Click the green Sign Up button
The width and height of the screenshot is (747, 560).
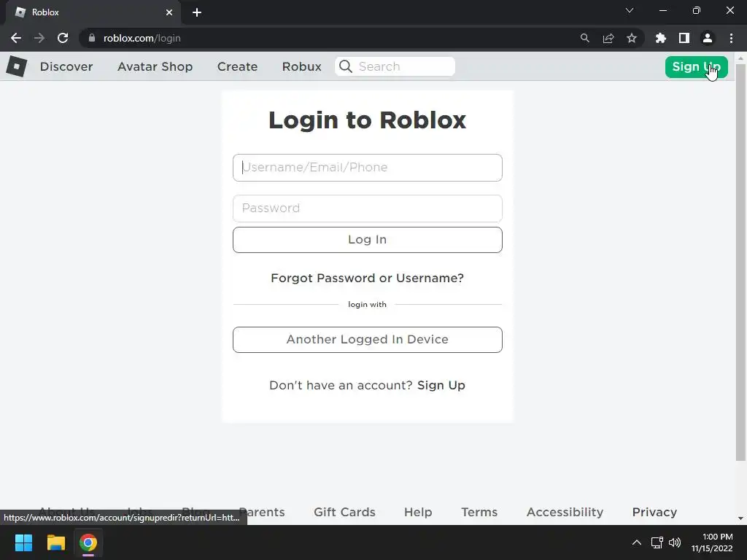(x=696, y=66)
